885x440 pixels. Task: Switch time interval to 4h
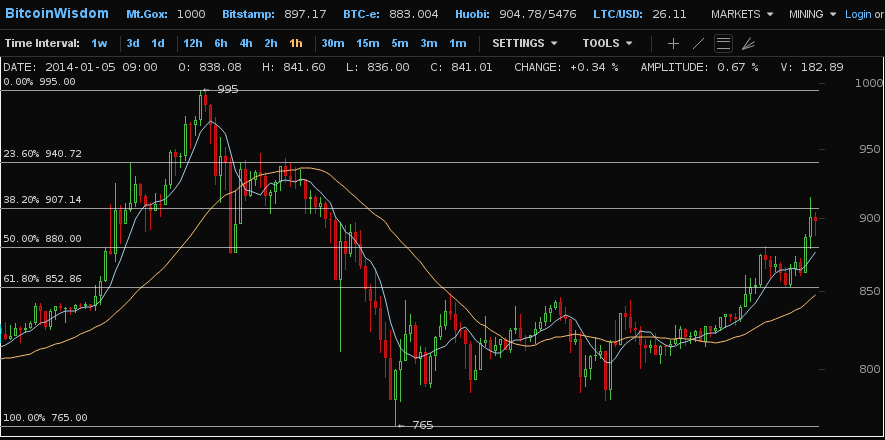point(246,43)
